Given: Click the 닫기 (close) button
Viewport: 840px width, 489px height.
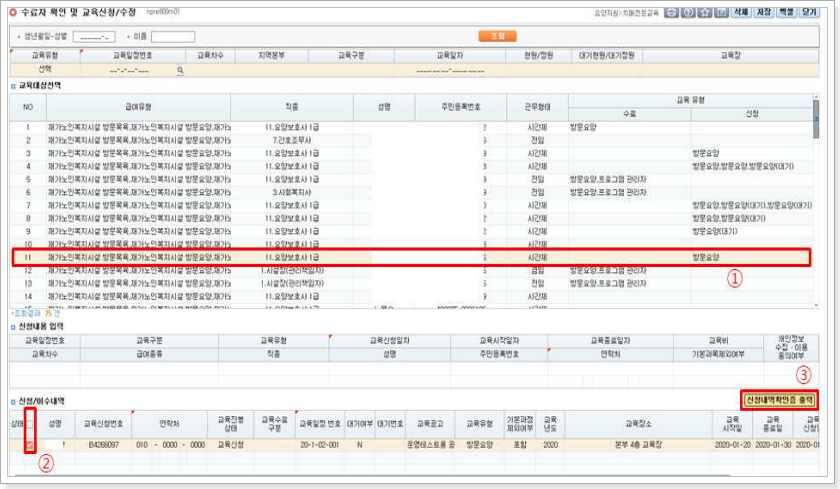Looking at the screenshot, I should click(x=809, y=12).
